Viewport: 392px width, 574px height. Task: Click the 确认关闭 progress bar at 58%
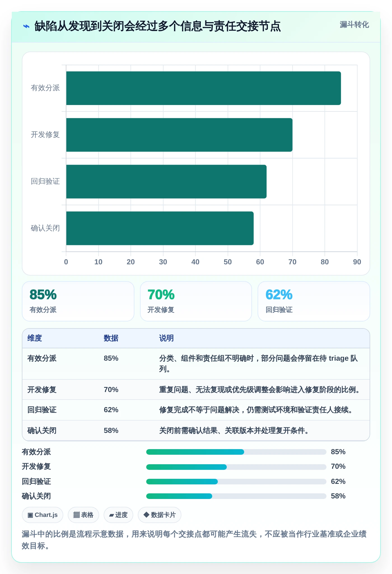pyautogui.click(x=236, y=496)
